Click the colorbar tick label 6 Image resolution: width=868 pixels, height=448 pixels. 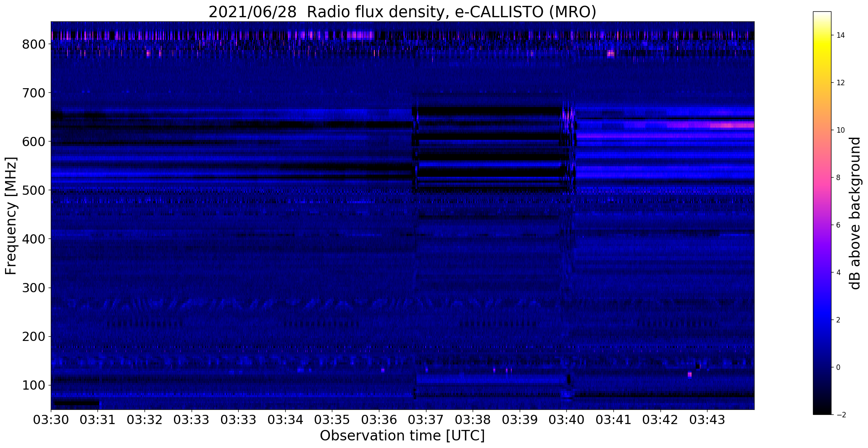pyautogui.click(x=839, y=225)
